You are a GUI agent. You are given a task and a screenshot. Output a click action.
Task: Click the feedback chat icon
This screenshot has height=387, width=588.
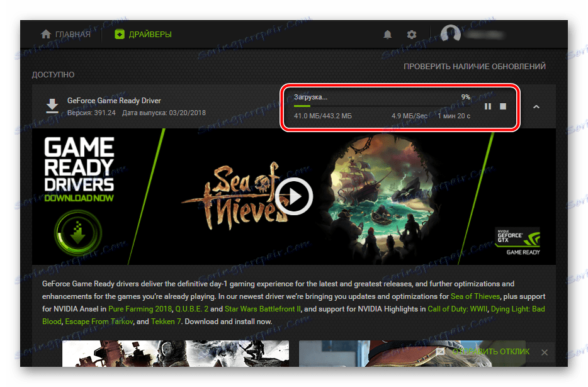point(440,351)
